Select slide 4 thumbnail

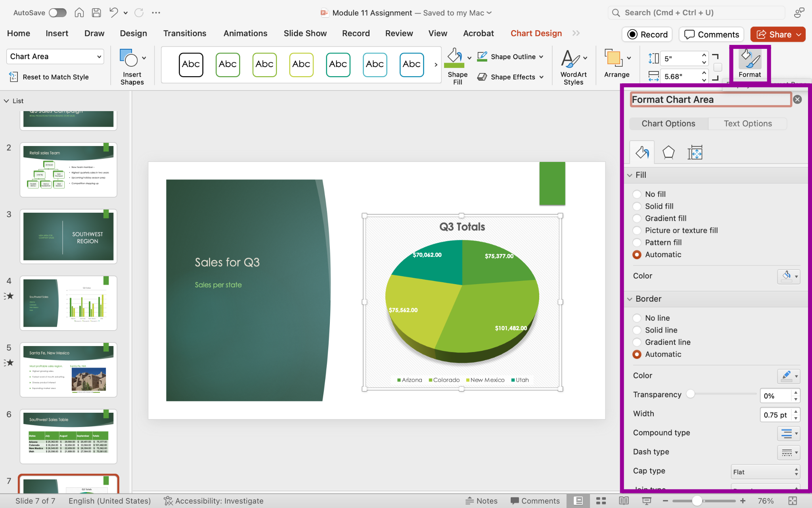[x=69, y=303]
